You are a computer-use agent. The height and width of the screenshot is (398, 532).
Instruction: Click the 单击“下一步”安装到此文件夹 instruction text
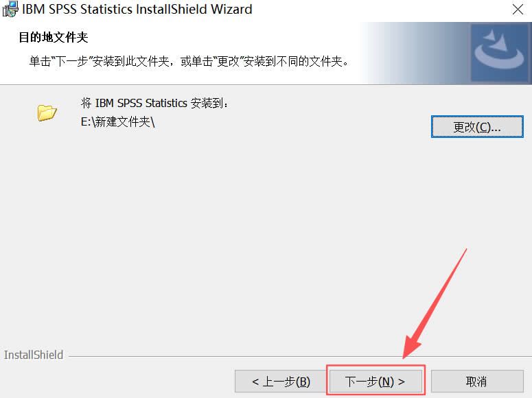pos(189,61)
